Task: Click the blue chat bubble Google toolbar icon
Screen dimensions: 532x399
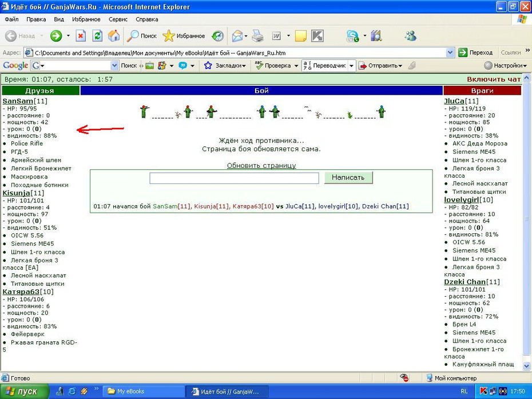Action: coord(182,65)
